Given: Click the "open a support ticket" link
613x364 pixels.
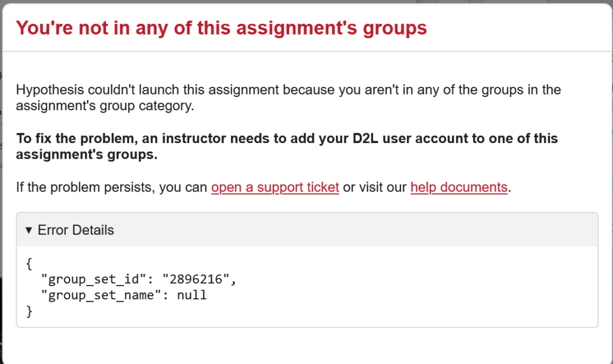Looking at the screenshot, I should pyautogui.click(x=275, y=187).
